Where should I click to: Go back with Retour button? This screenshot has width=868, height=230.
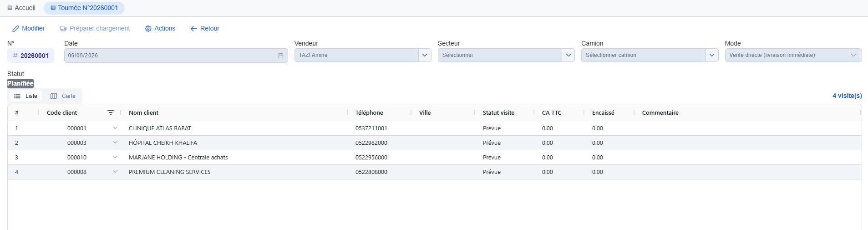tap(205, 28)
